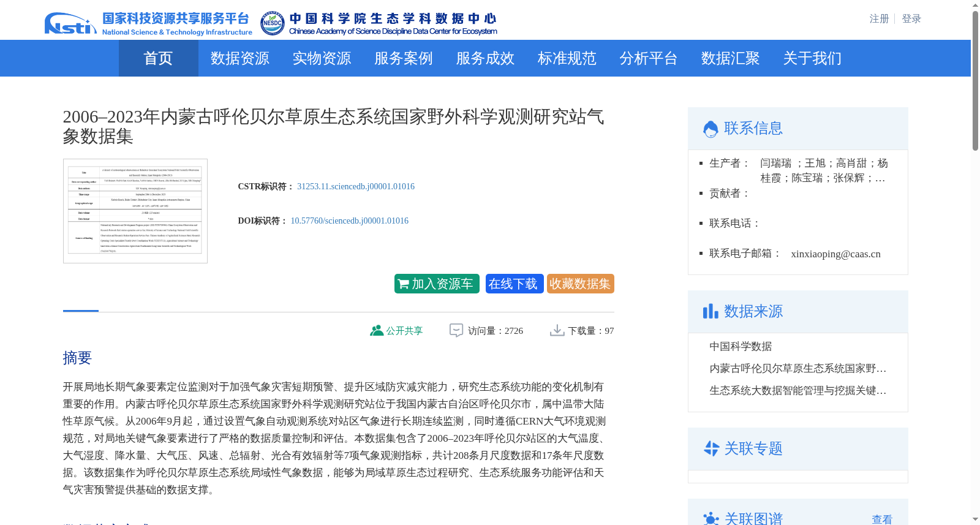Image resolution: width=980 pixels, height=525 pixels.
Task: Click the 注册 register link
Action: pyautogui.click(x=879, y=19)
